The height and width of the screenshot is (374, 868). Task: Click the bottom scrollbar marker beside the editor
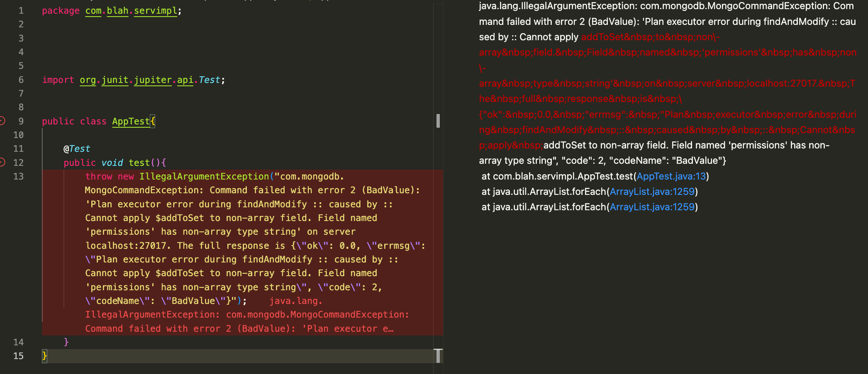439,357
